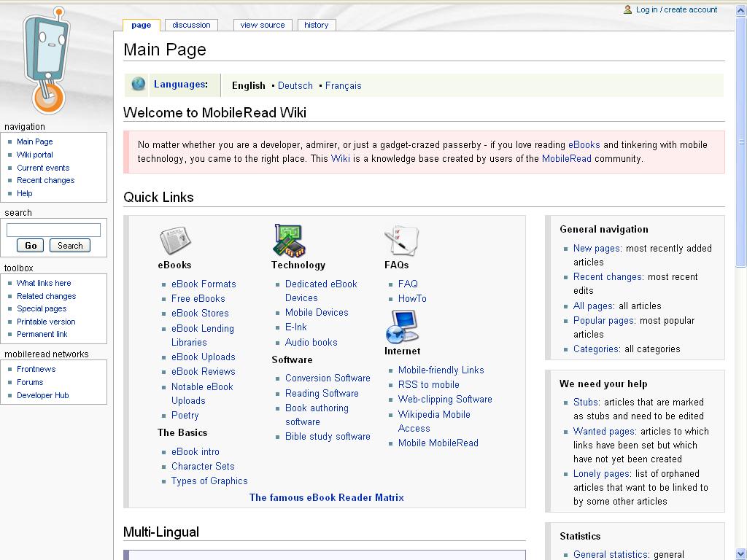Open the Help link
The height and width of the screenshot is (560, 747).
coord(25,193)
